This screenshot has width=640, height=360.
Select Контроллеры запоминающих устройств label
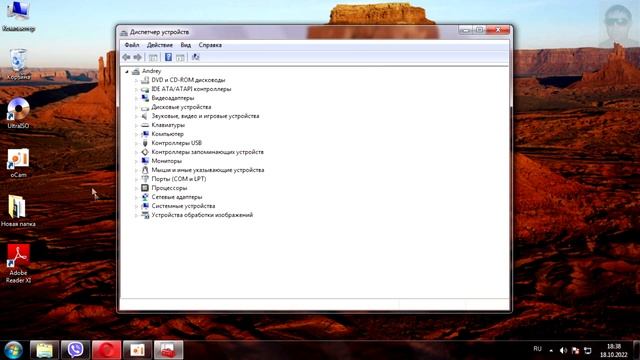207,152
